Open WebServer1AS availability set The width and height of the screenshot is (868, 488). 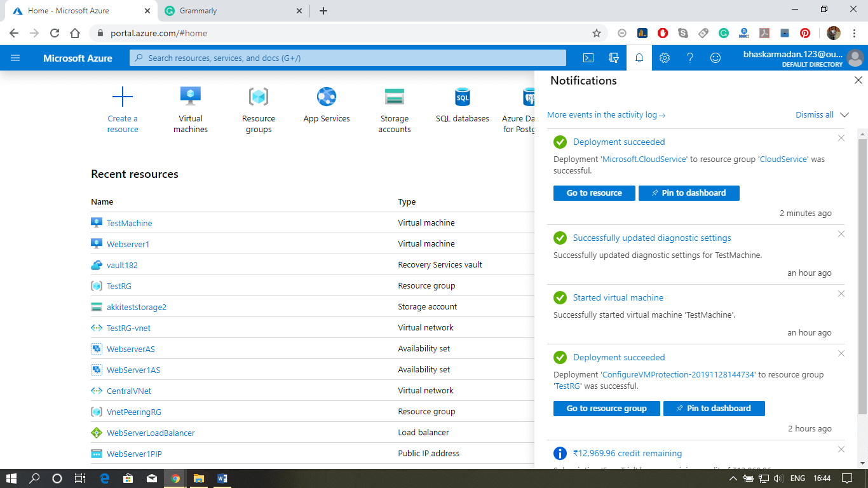point(133,370)
